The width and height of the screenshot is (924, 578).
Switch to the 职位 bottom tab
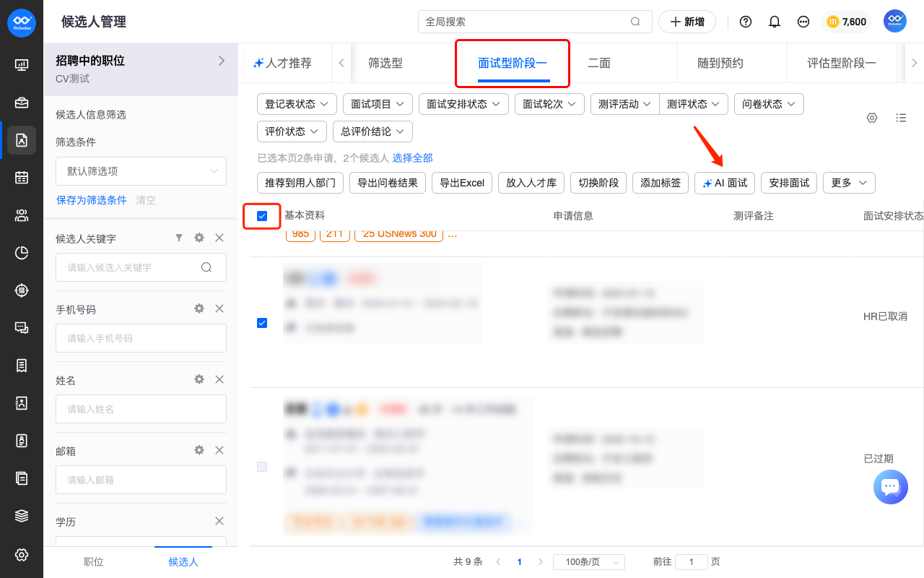click(x=94, y=561)
